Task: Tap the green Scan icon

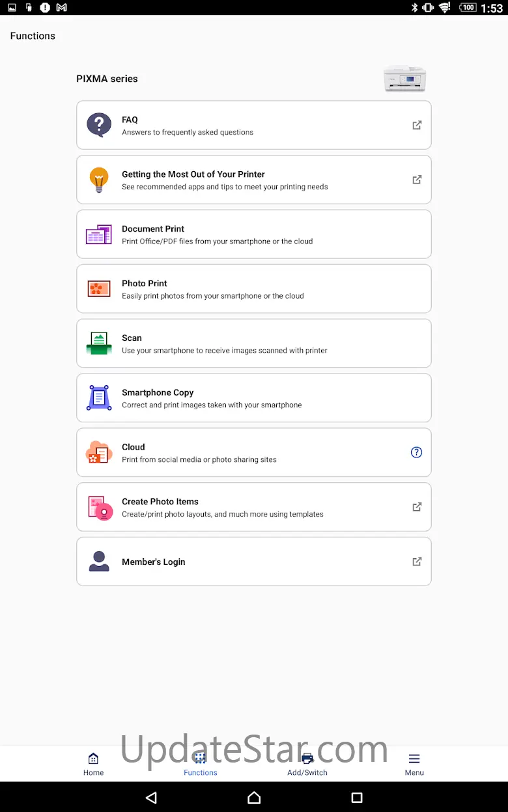Action: coord(99,343)
